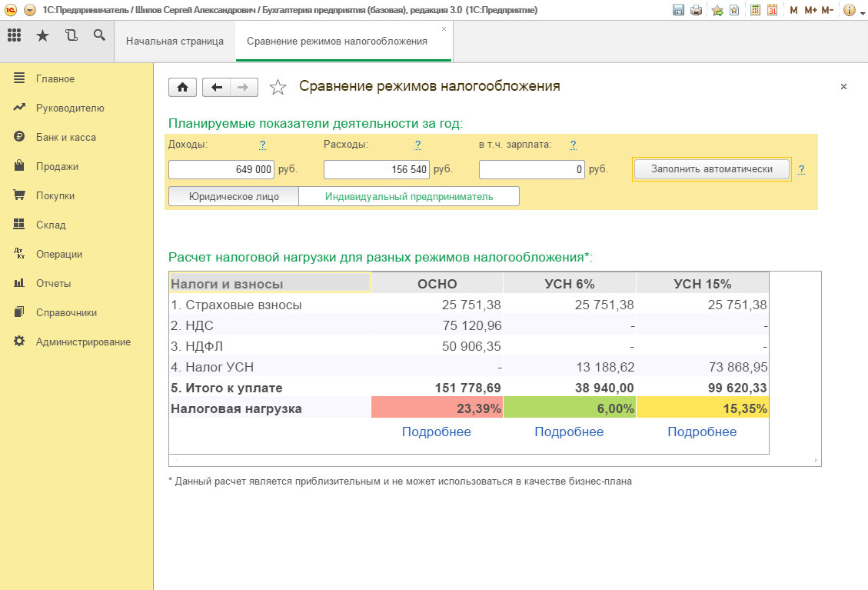Image resolution: width=868 pixels, height=590 pixels.
Task: Open the Банк и касса section
Action: (x=65, y=137)
